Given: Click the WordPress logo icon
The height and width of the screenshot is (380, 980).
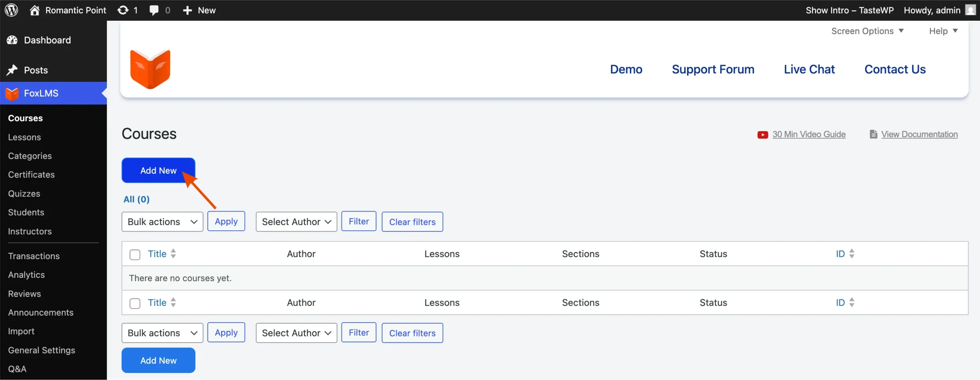Looking at the screenshot, I should click(11, 10).
